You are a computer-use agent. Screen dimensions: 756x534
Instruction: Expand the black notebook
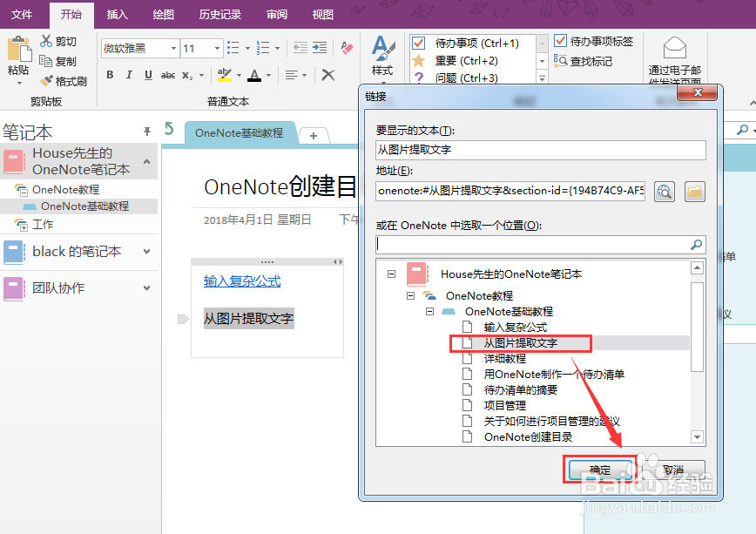pos(147,252)
